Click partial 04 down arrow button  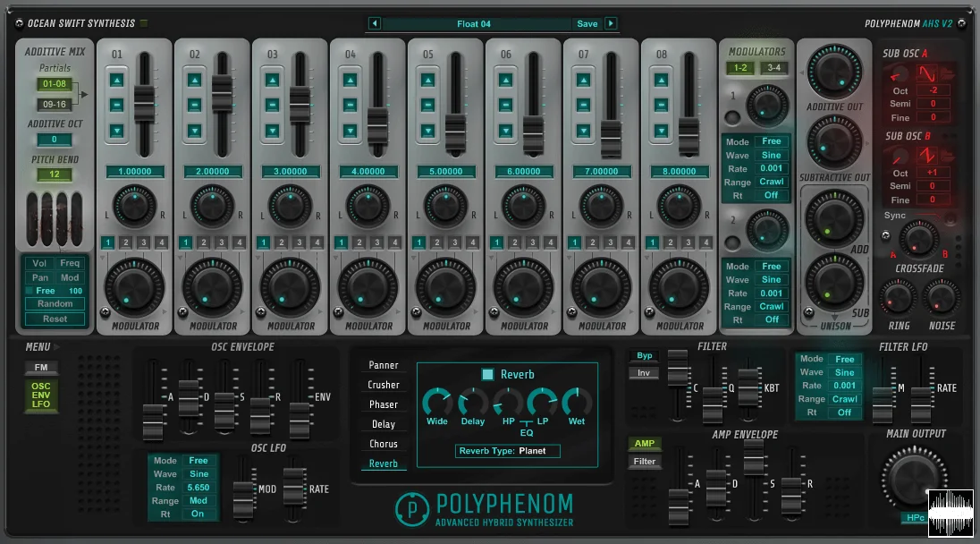[x=350, y=131]
